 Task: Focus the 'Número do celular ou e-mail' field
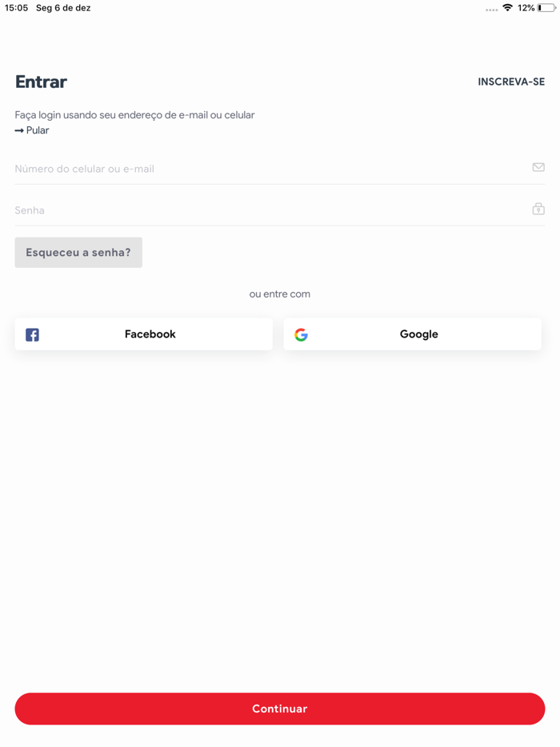[264, 169]
